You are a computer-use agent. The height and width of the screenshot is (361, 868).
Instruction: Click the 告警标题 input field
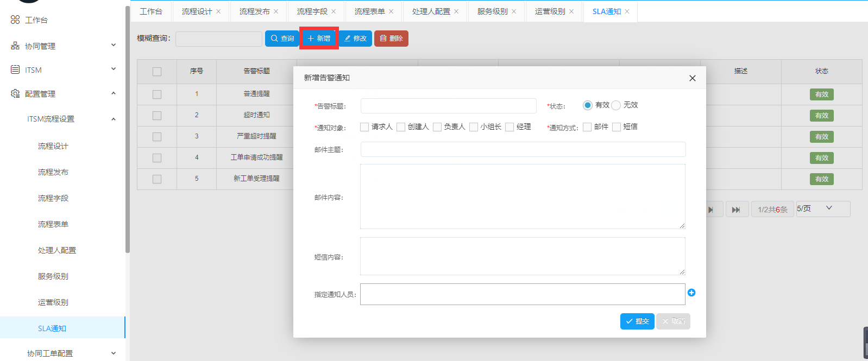pos(448,106)
